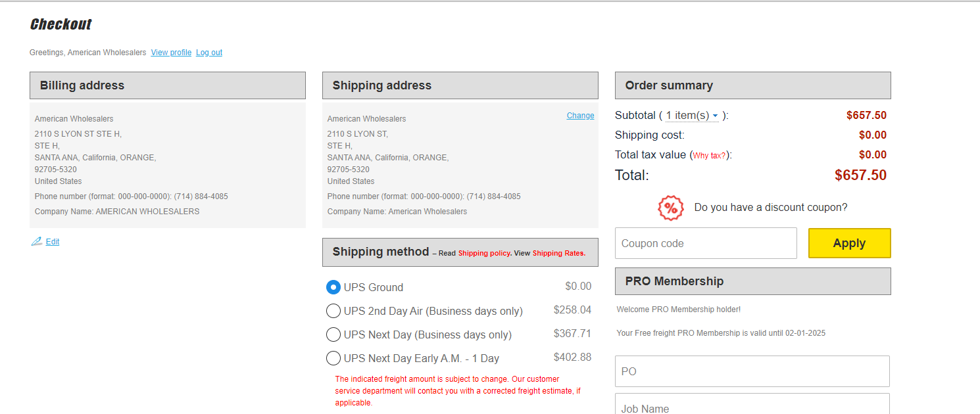Click the pencil Edit icon under billing address
The width and height of the screenshot is (980, 414).
pyautogui.click(x=37, y=241)
